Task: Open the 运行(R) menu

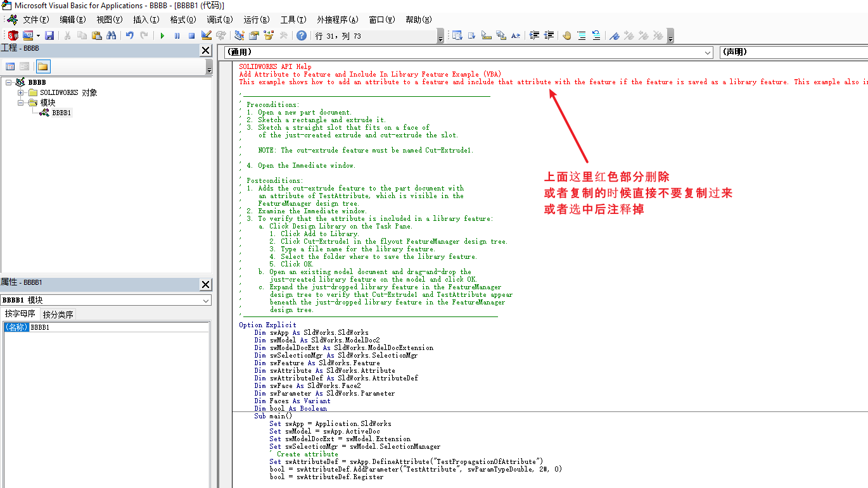Action: click(256, 20)
